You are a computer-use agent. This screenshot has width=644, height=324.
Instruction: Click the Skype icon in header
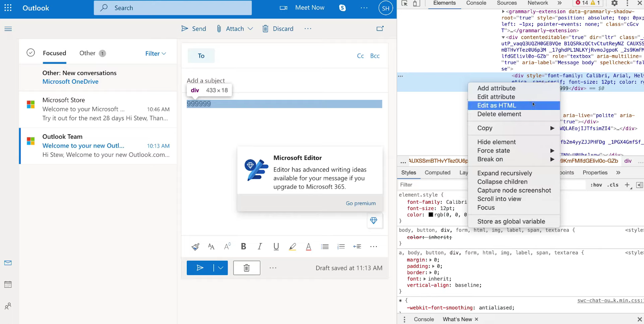(343, 8)
